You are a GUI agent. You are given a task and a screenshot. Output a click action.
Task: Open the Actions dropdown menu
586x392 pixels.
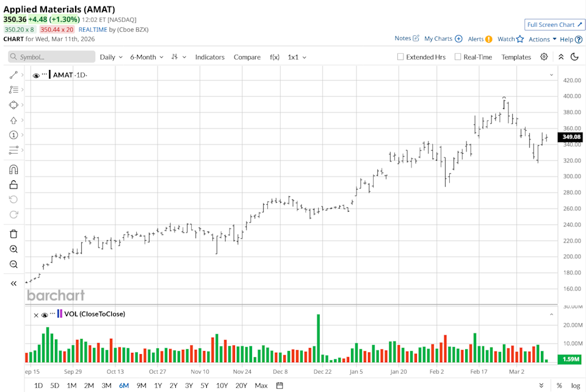[x=542, y=39]
